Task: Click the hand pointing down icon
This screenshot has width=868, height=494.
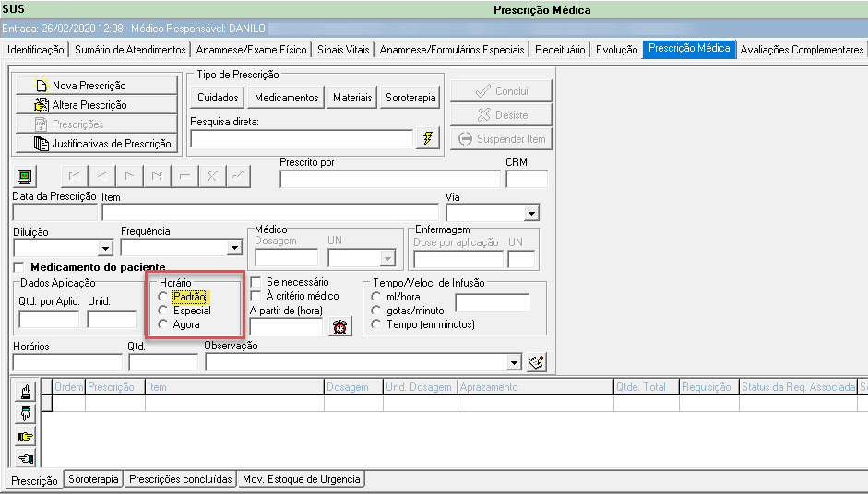Action: coord(26,415)
